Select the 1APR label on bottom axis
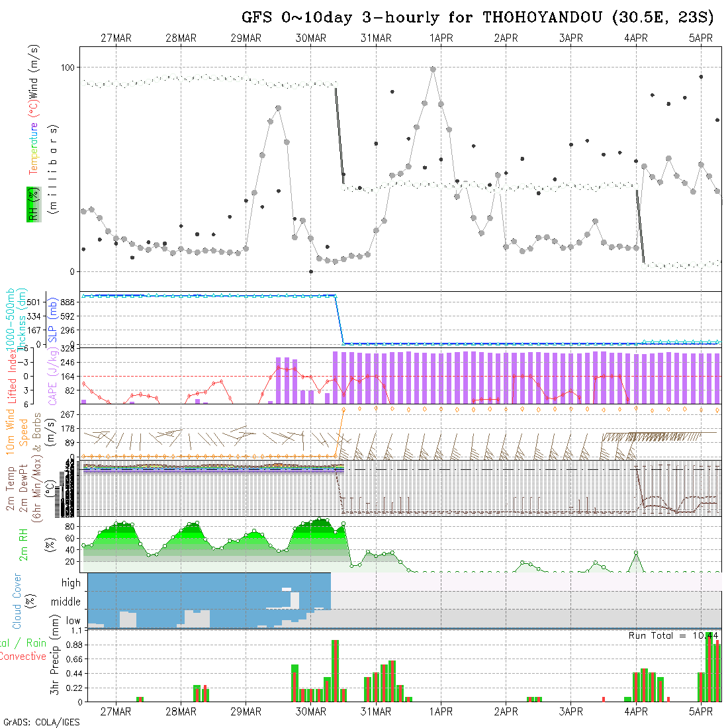 pos(441,711)
